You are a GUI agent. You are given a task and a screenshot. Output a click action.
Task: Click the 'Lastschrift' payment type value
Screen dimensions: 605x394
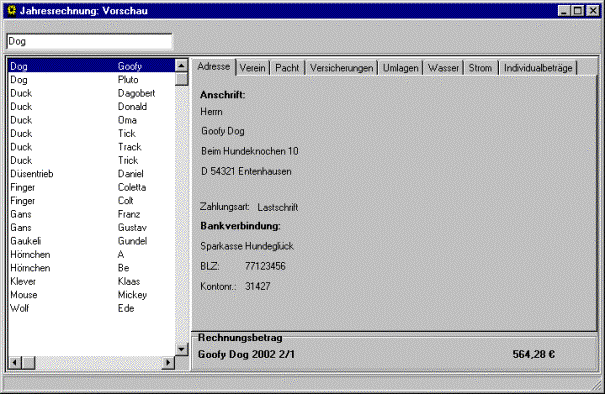(278, 208)
